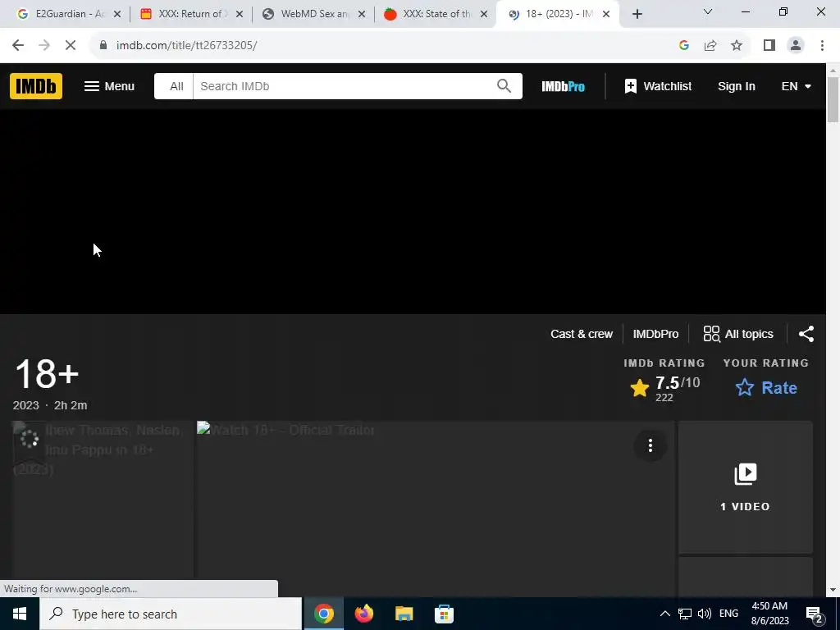This screenshot has width=840, height=630.
Task: Click the page vertical scrollbar thumb
Action: (x=833, y=99)
